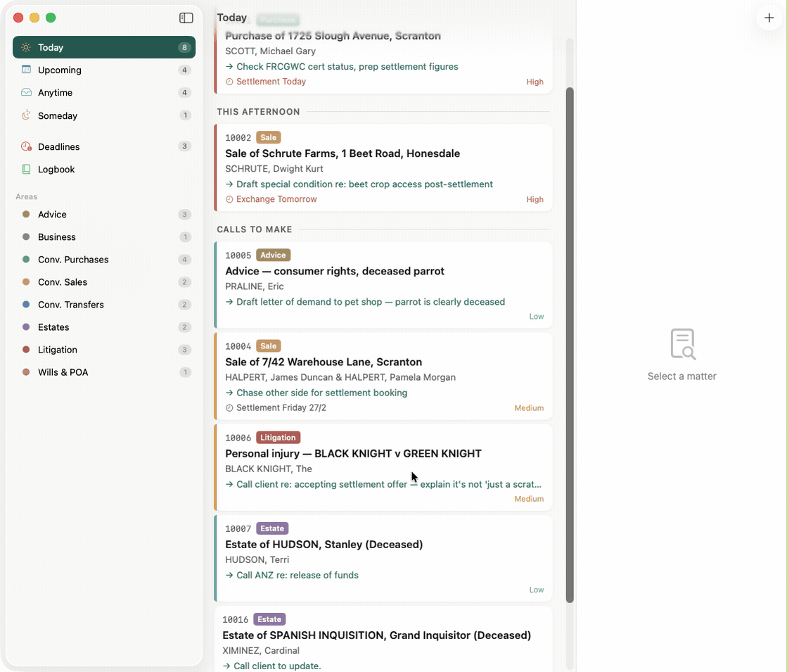The image size is (787, 672).
Task: Open Someday via the box icon
Action: click(25, 115)
